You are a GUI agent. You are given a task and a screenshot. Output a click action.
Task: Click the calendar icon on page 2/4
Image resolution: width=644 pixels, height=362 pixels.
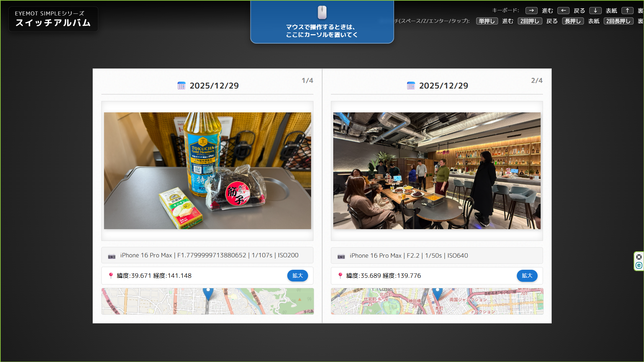click(411, 86)
